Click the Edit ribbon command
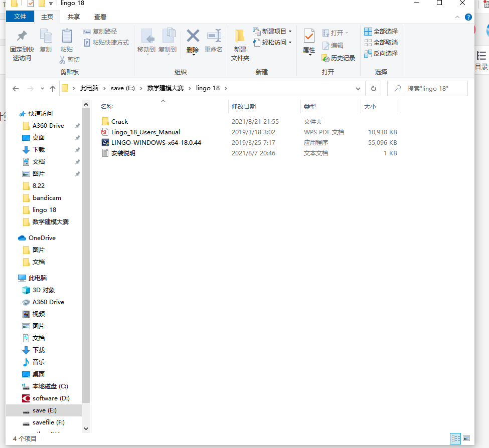 (333, 46)
